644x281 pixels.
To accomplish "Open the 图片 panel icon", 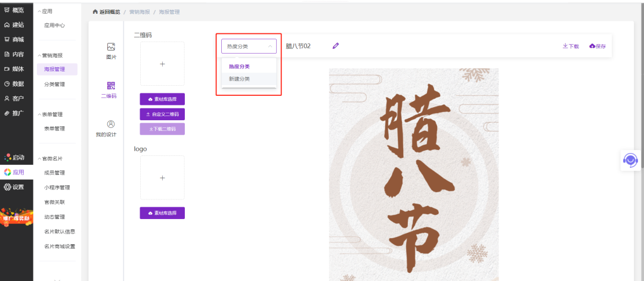I will coord(111,47).
